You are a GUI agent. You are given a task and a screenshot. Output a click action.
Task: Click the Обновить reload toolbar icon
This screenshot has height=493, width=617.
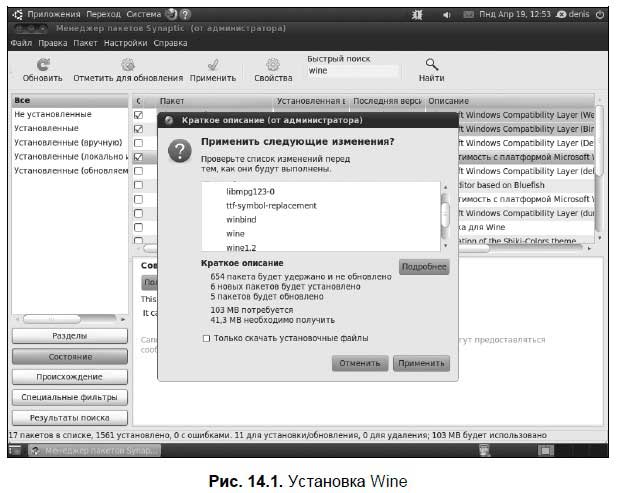[x=42, y=64]
